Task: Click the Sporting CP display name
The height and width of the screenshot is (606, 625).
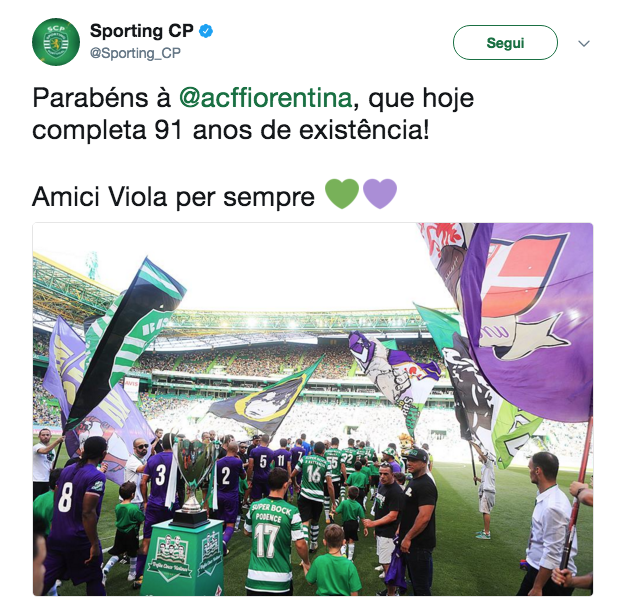Action: point(142,31)
